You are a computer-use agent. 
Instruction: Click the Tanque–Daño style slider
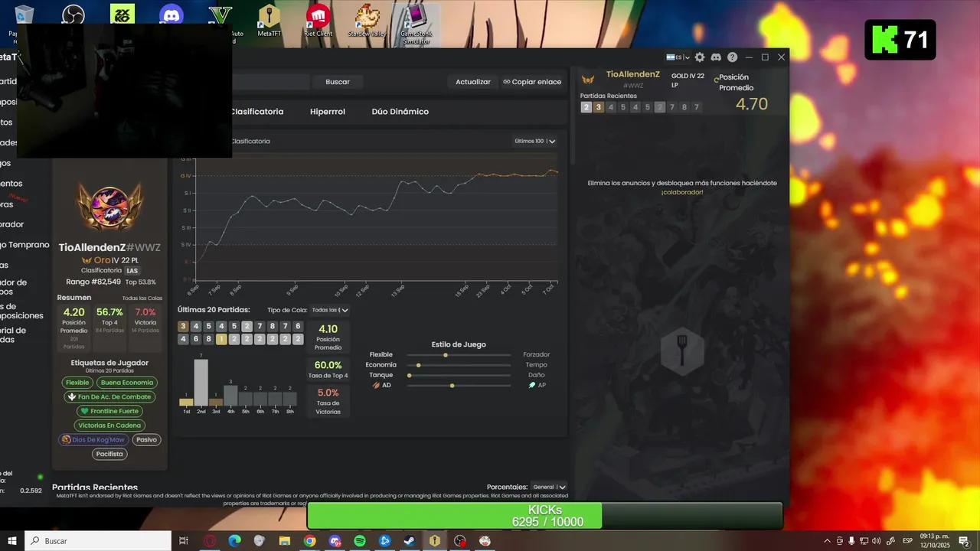click(459, 375)
